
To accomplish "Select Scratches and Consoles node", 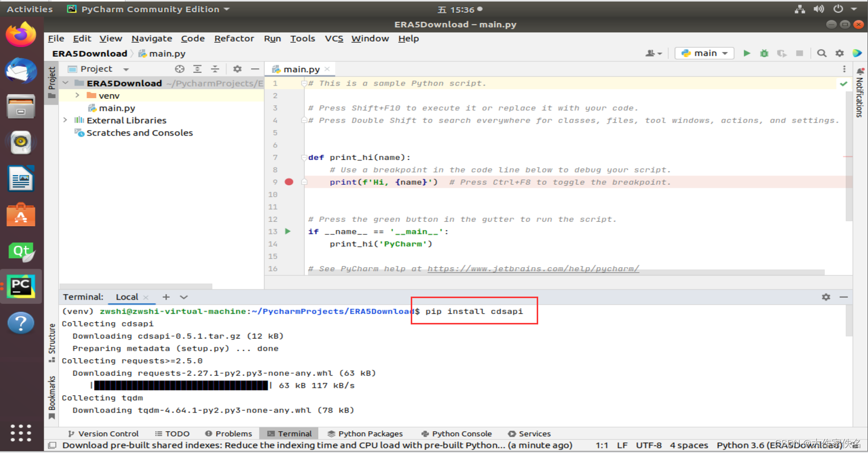I will (140, 133).
